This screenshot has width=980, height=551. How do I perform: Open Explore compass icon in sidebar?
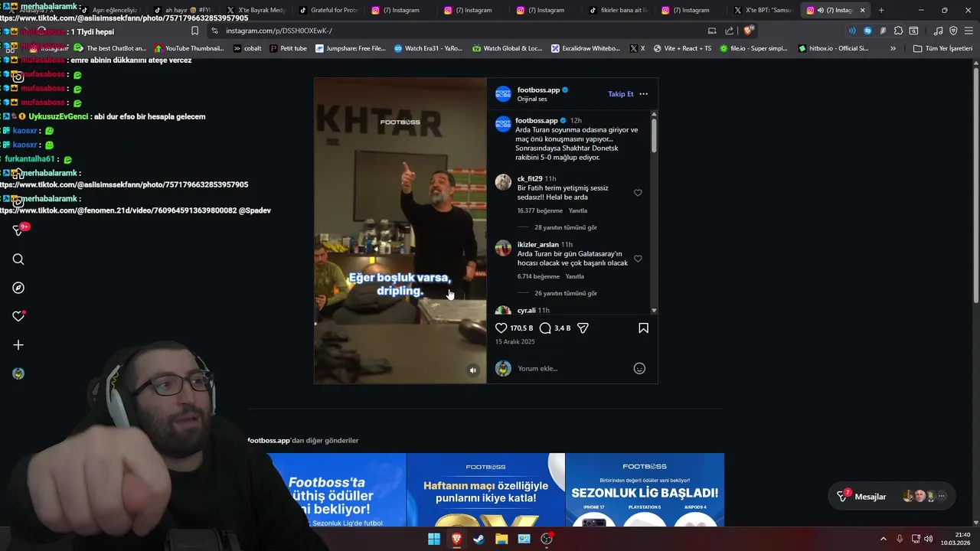point(18,288)
